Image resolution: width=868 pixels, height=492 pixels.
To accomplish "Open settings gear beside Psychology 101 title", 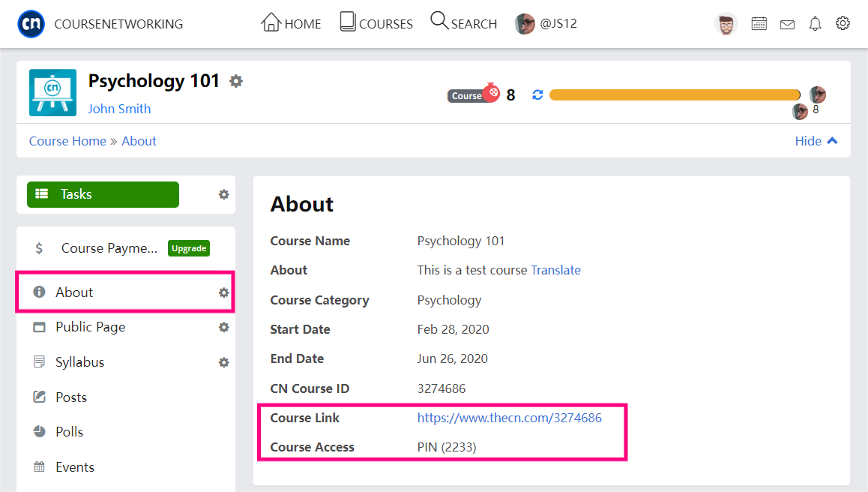I will 236,82.
